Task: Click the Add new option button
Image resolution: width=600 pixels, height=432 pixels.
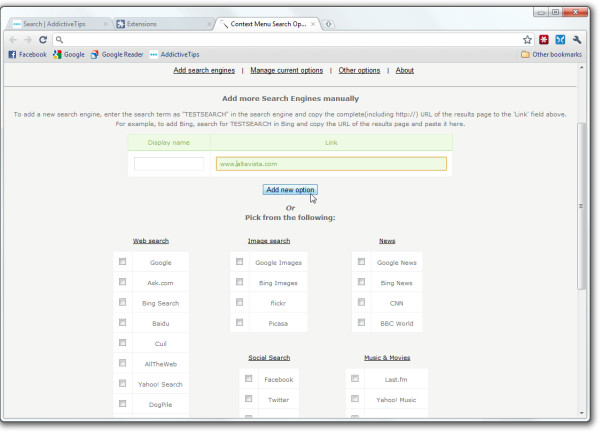Action: pyautogui.click(x=290, y=190)
